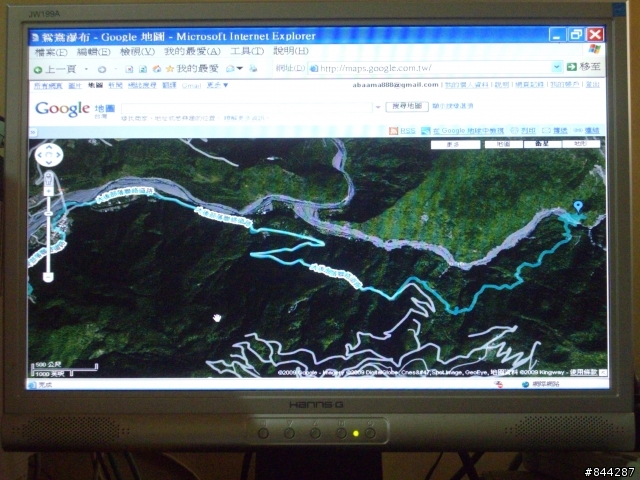Screen dimensions: 640x480
Task: Click the pan down arrow on map
Action: pos(49,163)
